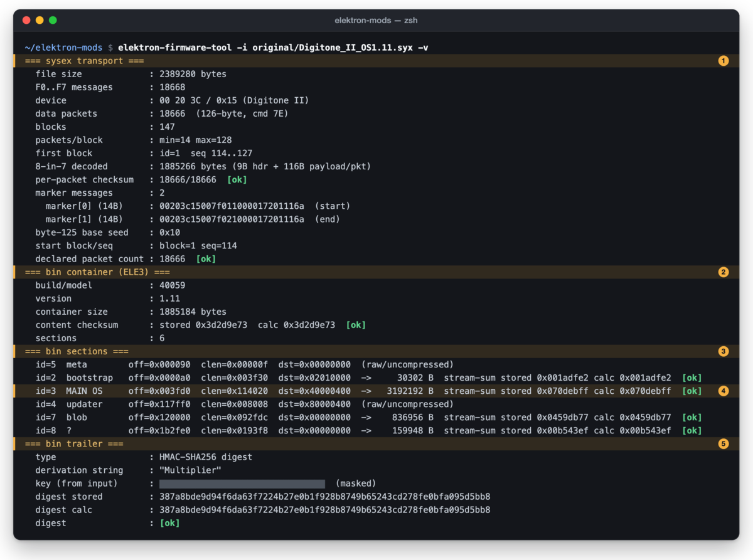The image size is (753, 560).
Task: Zoom the terminal with the green button
Action: pyautogui.click(x=53, y=20)
